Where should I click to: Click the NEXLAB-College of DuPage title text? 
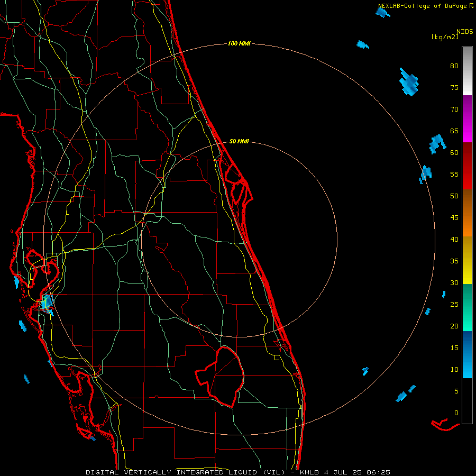point(423,6)
